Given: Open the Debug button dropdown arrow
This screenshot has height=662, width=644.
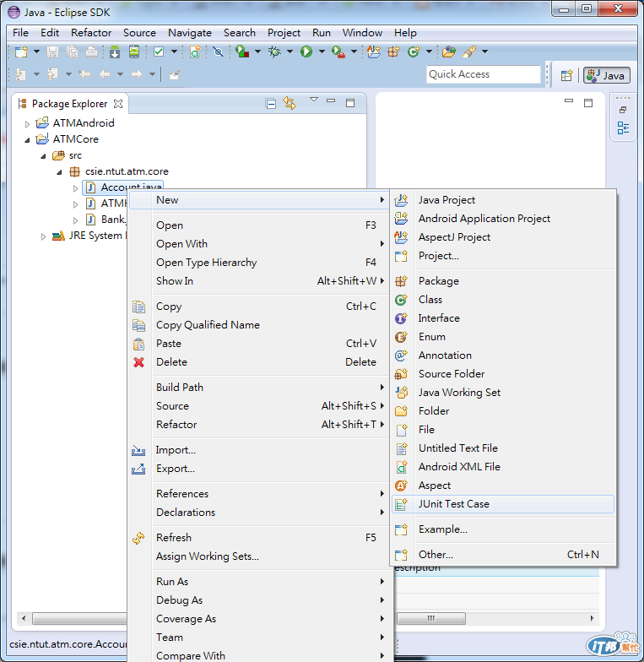Looking at the screenshot, I should [290, 52].
